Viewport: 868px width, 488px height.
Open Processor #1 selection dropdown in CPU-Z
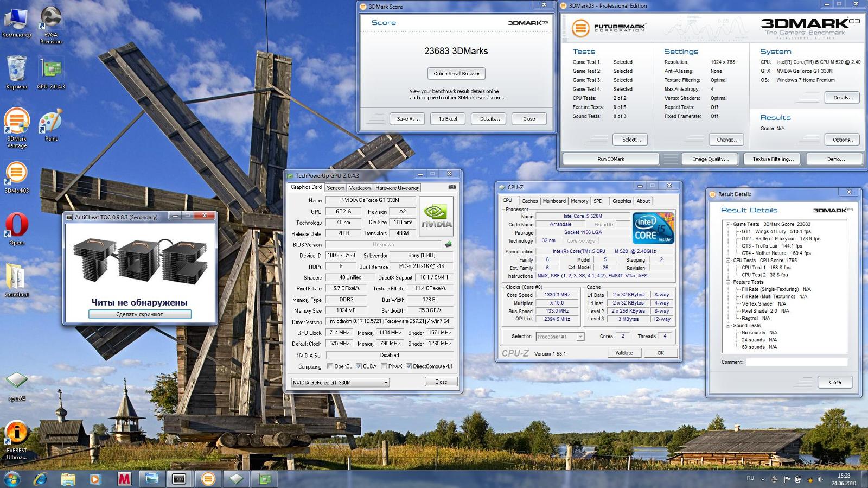click(x=560, y=337)
